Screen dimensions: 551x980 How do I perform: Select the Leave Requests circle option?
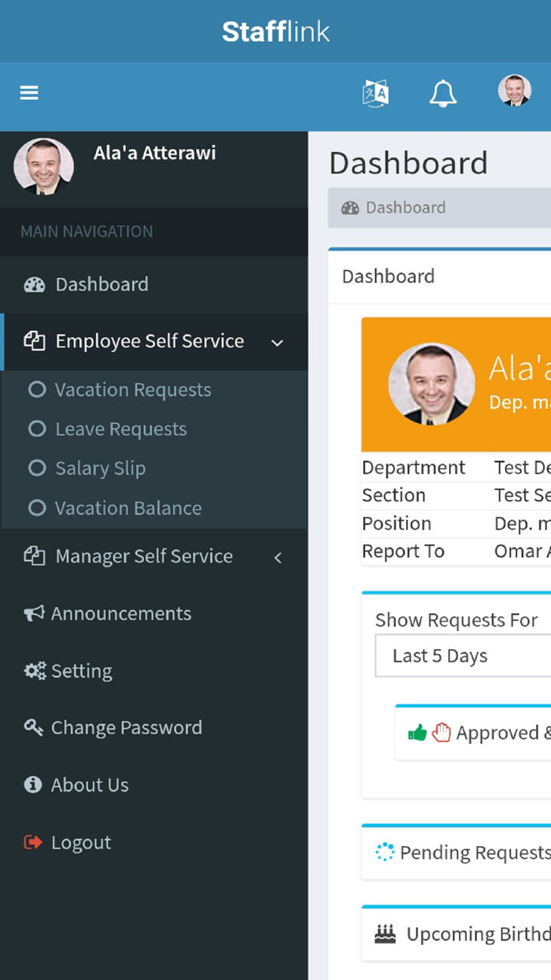[x=37, y=429]
